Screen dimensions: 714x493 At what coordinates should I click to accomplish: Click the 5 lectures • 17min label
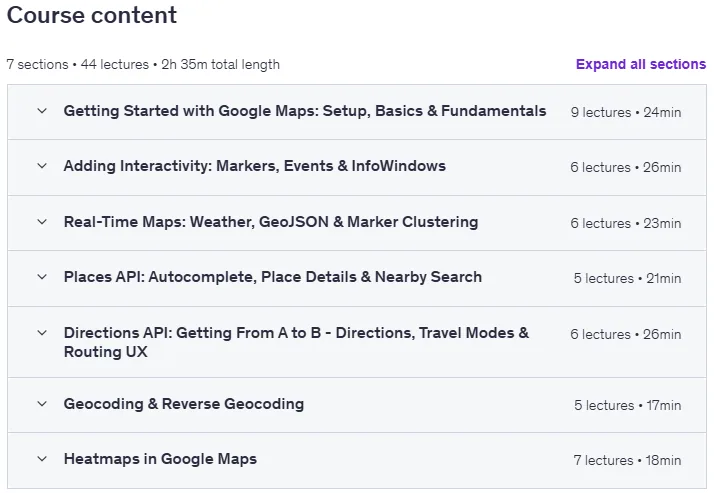coord(627,405)
